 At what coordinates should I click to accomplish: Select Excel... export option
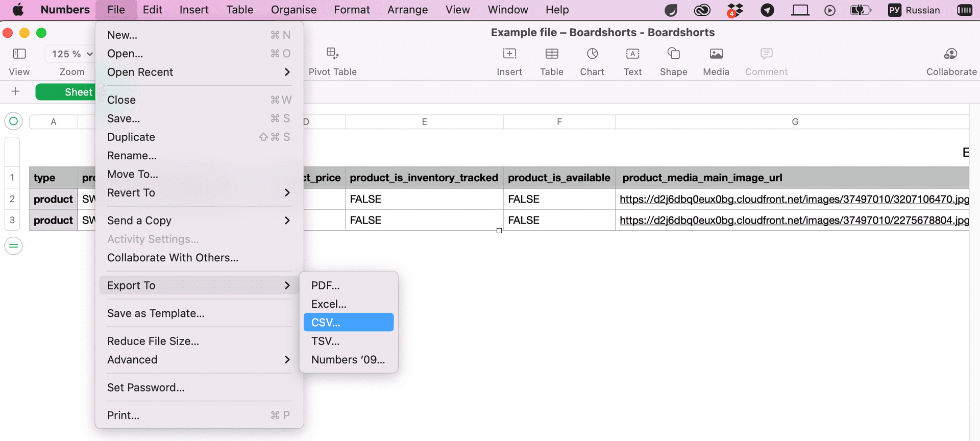pos(329,304)
